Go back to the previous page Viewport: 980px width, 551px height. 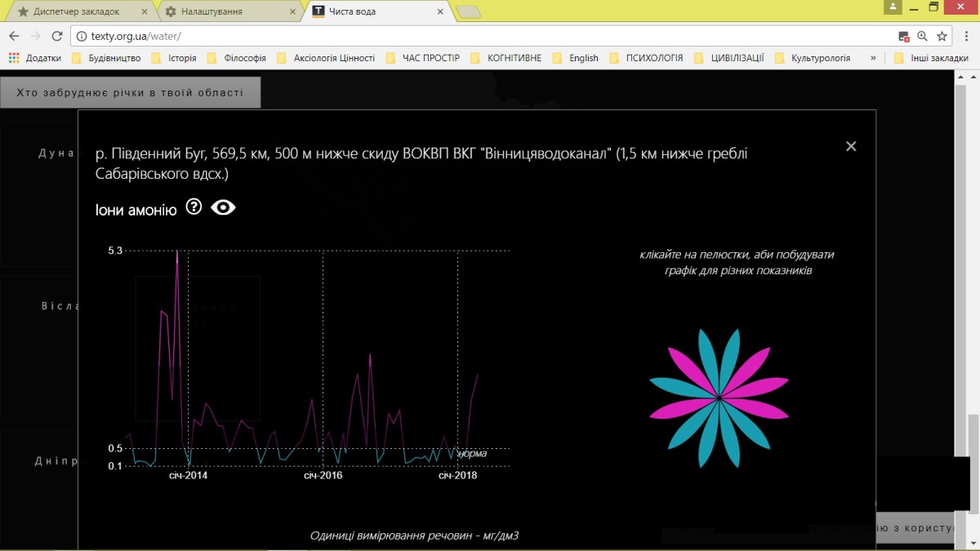click(x=14, y=36)
